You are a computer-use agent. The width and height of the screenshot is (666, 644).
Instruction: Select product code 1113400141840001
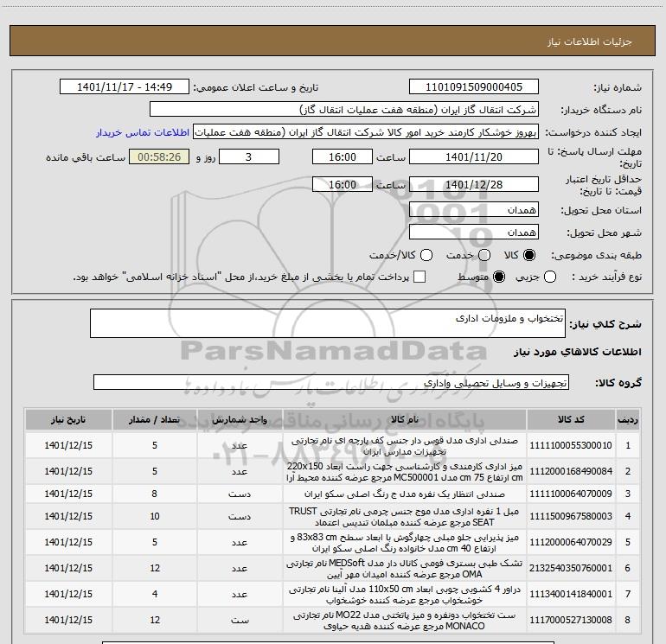click(571, 594)
